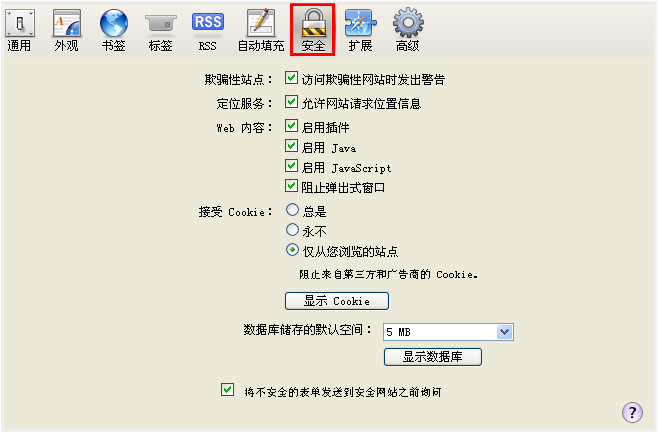Toggle 将不安全的表单发送到安全网站之前询问 checkbox

click(x=227, y=389)
